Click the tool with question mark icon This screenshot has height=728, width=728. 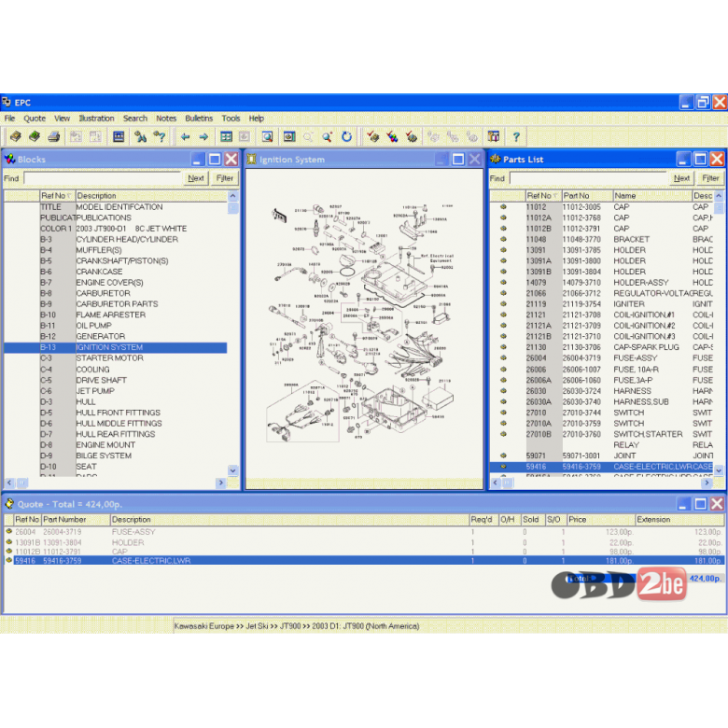click(x=160, y=136)
